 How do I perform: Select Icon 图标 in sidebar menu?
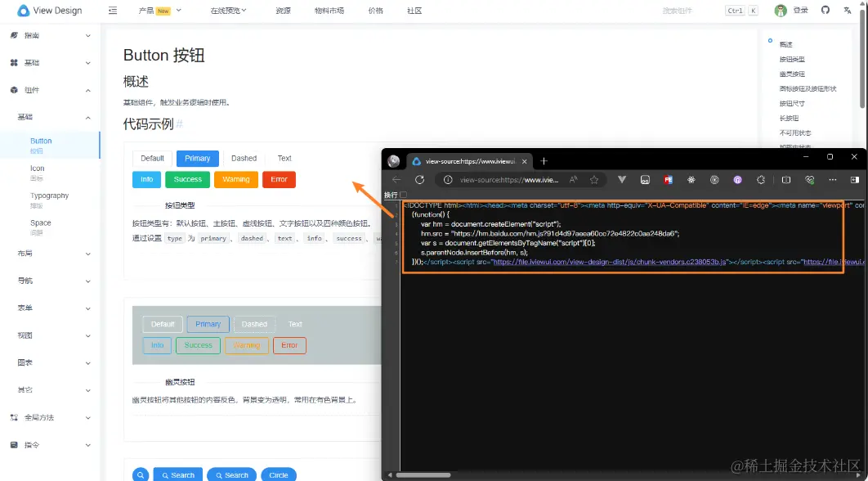click(50, 173)
